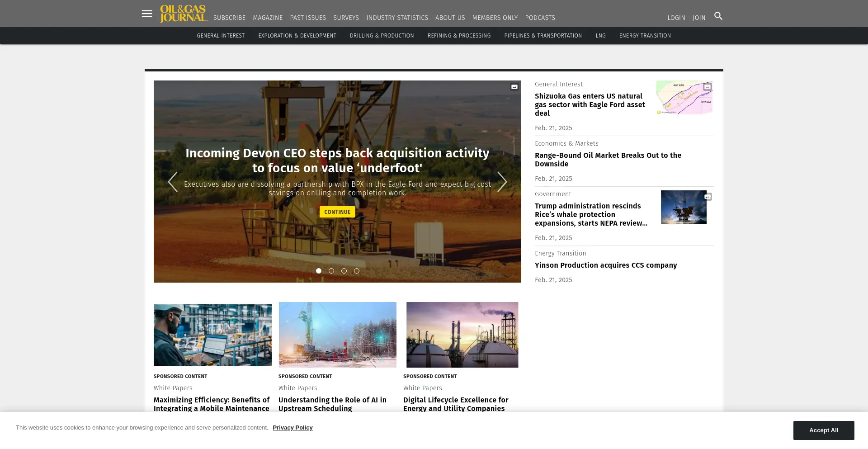Select third carousel dot indicator
Viewport: 868px width, 449px height.
(344, 271)
